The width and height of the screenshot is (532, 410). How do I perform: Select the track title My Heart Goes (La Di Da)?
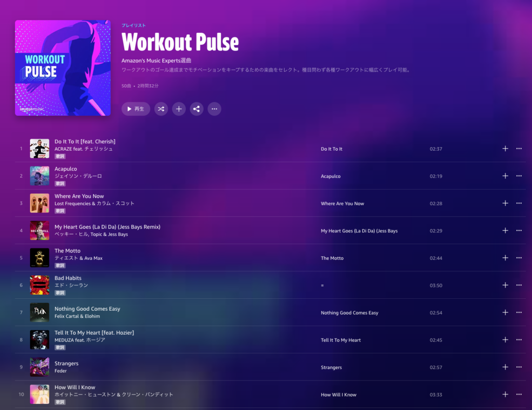[107, 227]
